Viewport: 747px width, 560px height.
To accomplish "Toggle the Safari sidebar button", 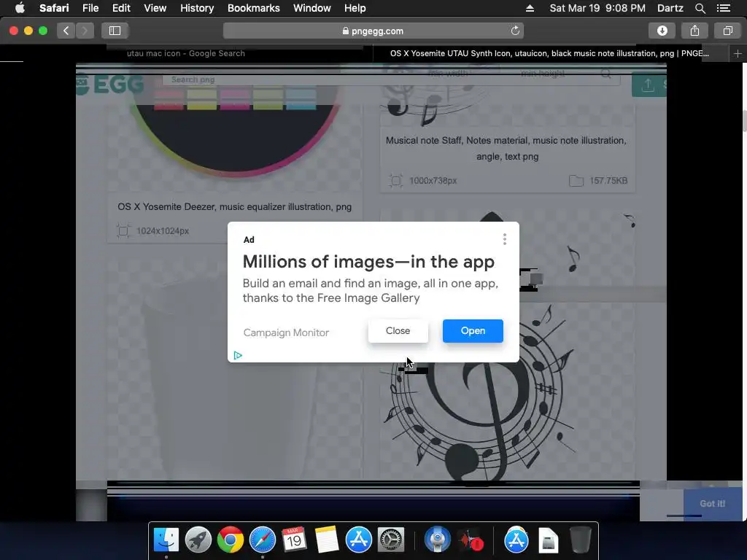I will (115, 31).
